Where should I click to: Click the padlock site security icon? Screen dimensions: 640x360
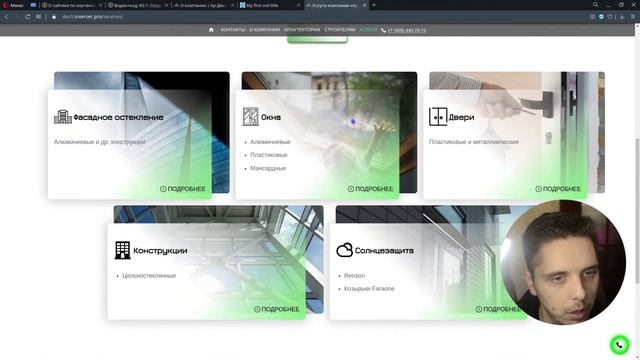coord(53,17)
